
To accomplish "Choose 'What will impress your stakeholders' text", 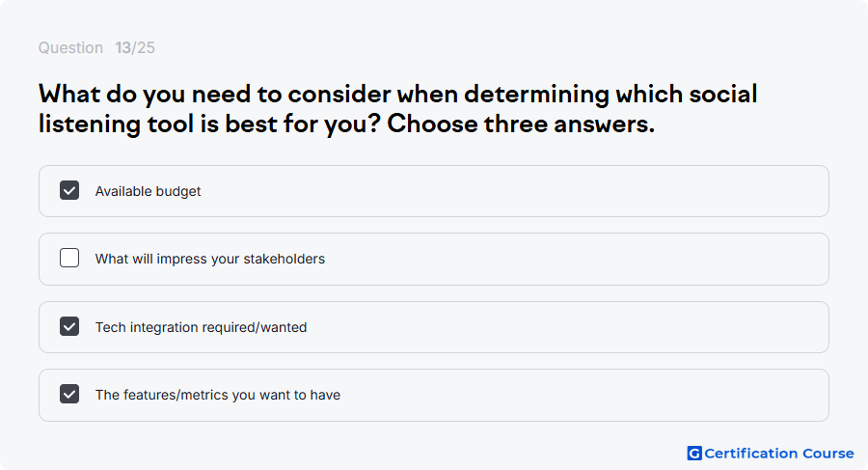I will coord(210,259).
